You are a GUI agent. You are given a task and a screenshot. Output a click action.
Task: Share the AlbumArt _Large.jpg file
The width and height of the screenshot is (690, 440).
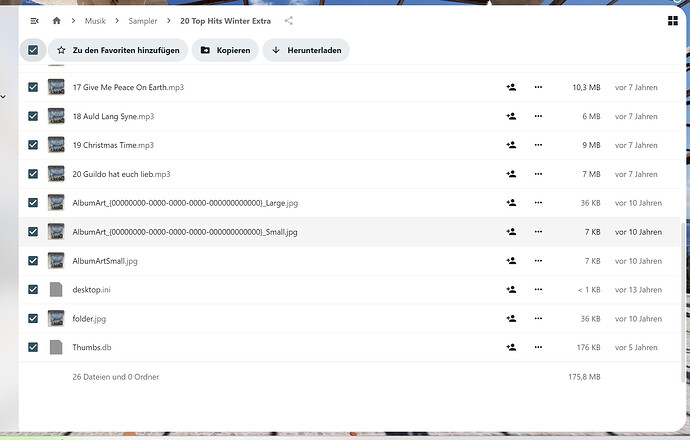coord(511,202)
